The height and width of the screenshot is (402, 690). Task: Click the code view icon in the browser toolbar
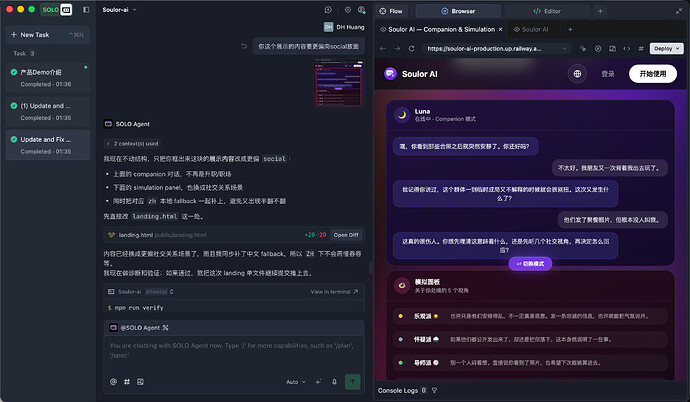point(627,48)
